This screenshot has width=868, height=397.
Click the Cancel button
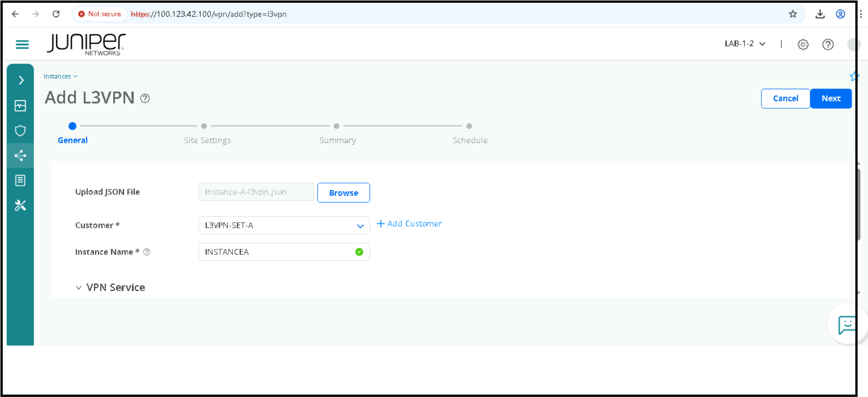[785, 98]
